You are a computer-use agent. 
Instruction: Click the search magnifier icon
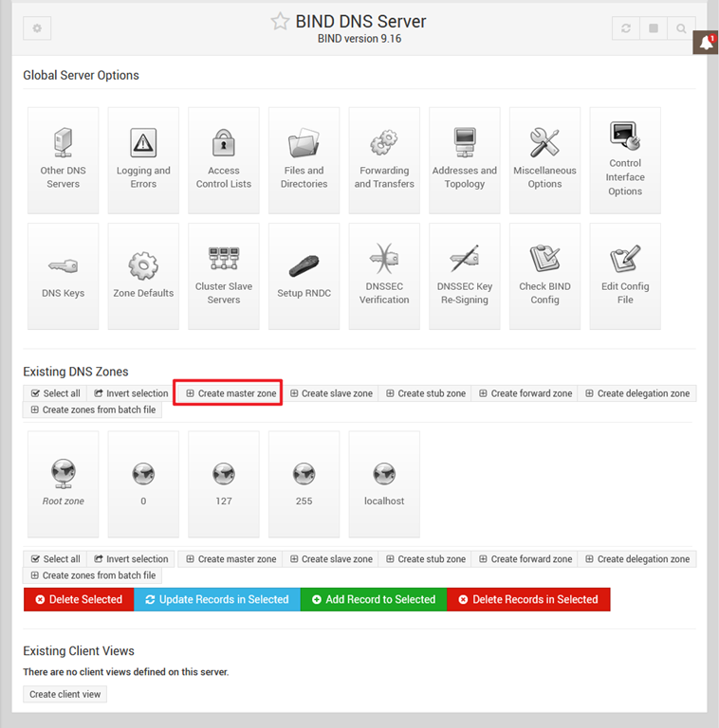(681, 28)
